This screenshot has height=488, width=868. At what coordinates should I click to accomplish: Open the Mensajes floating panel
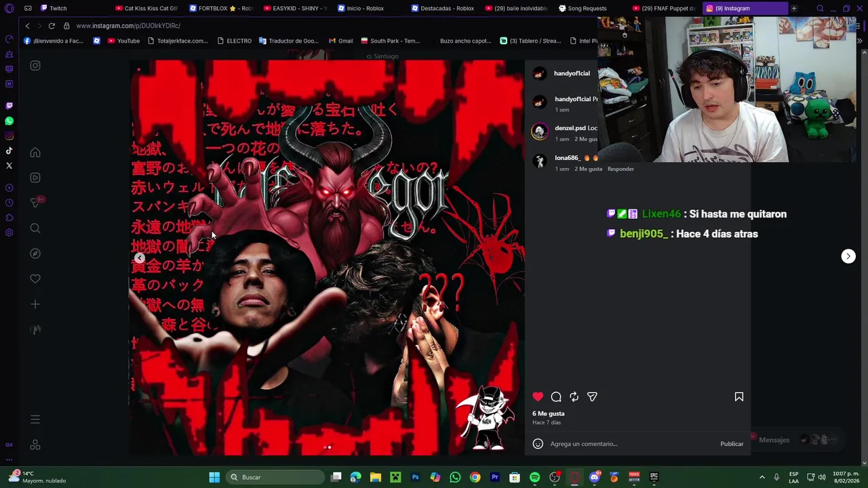tap(774, 440)
